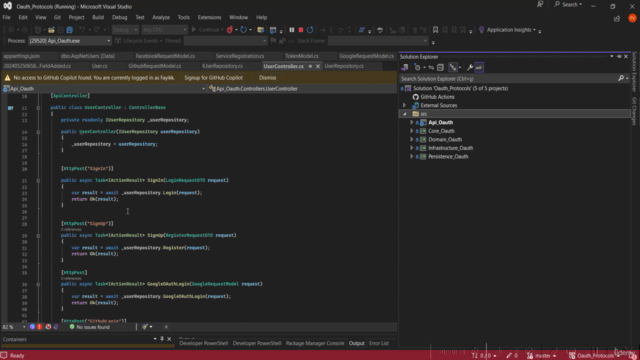Select the Persistence_Oauth project

[x=448, y=157]
